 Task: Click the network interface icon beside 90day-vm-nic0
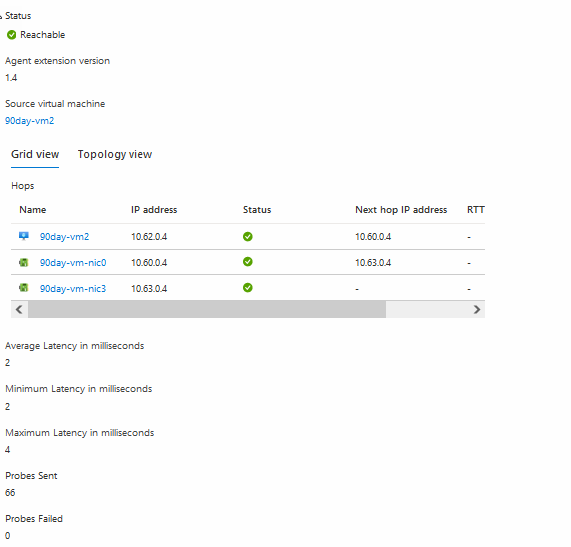point(24,262)
